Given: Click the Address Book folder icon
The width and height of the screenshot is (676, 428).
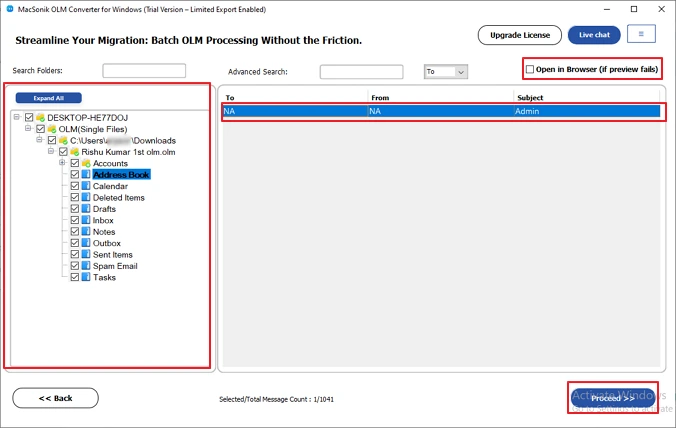Looking at the screenshot, I should tap(86, 174).
